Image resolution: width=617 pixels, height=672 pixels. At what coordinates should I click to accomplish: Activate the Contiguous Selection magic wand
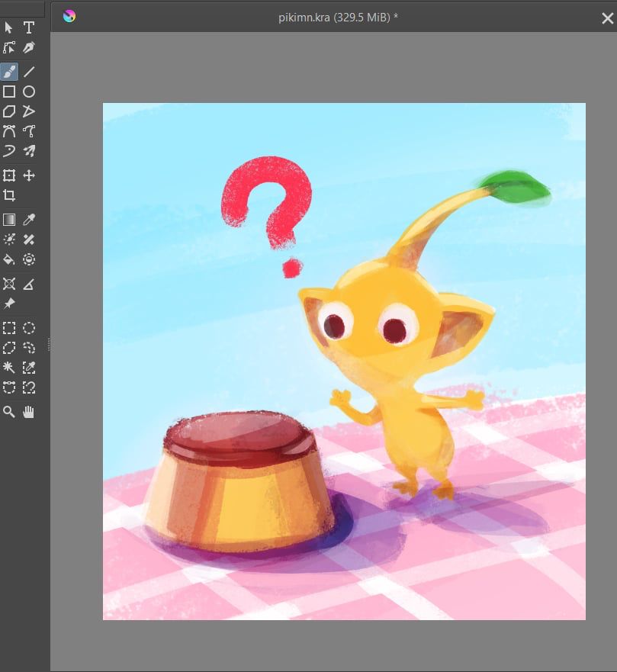click(9, 368)
